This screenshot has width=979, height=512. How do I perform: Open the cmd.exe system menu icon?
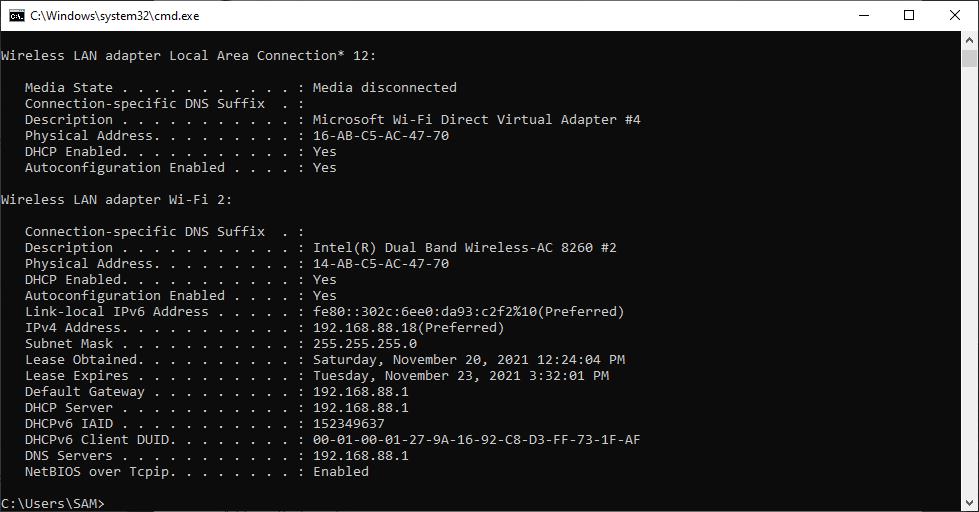[17, 15]
